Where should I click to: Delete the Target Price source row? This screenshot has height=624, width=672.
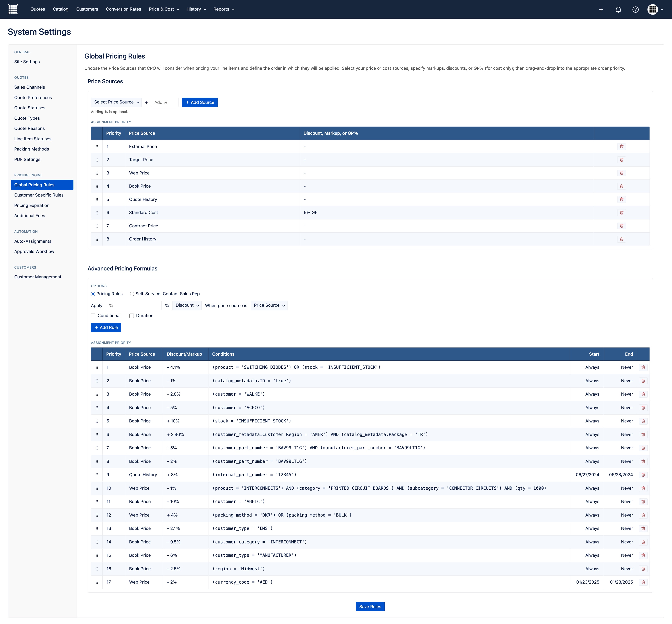(x=621, y=160)
